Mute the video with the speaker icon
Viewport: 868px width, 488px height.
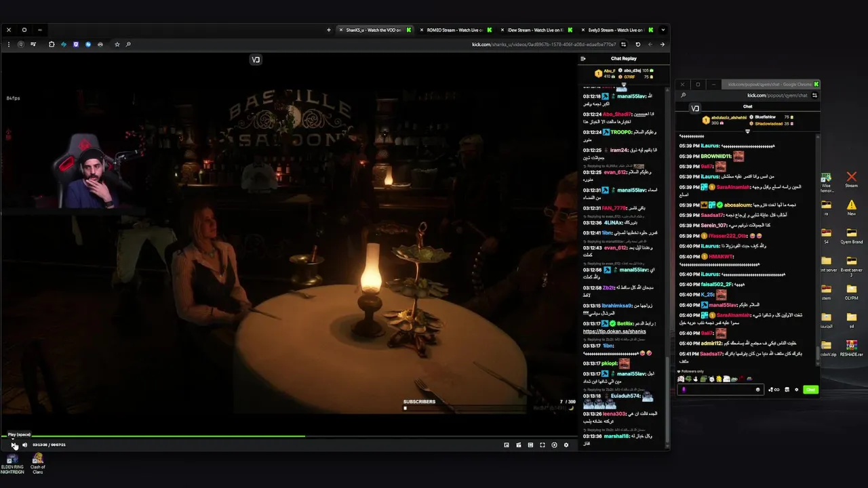[x=24, y=445]
